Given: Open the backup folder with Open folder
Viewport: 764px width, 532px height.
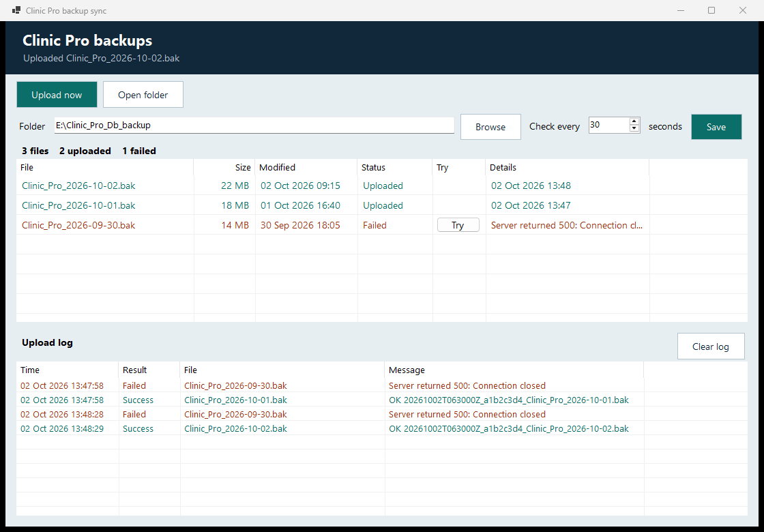Looking at the screenshot, I should [x=143, y=95].
